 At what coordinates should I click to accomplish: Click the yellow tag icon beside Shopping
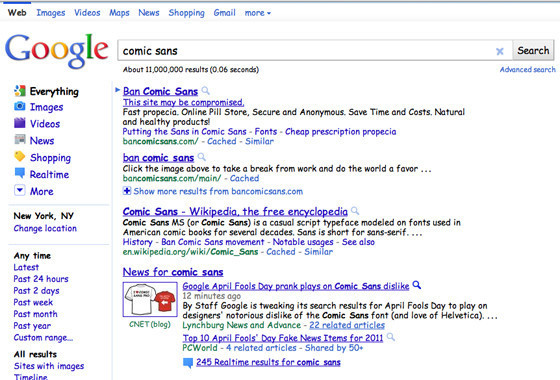(x=20, y=156)
